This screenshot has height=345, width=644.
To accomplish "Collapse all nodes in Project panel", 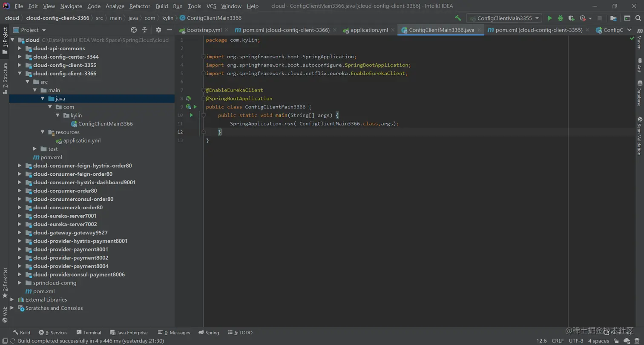I will coord(144,30).
